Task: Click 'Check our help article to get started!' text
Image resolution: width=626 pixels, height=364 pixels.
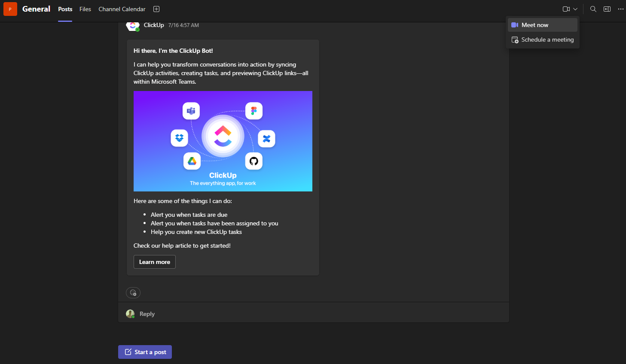Action: (x=182, y=246)
